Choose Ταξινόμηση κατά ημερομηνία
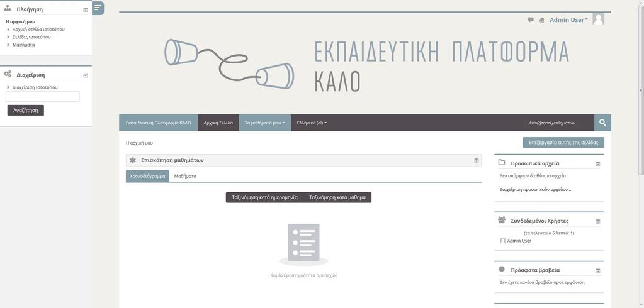Image resolution: width=644 pixels, height=308 pixels. click(264, 197)
